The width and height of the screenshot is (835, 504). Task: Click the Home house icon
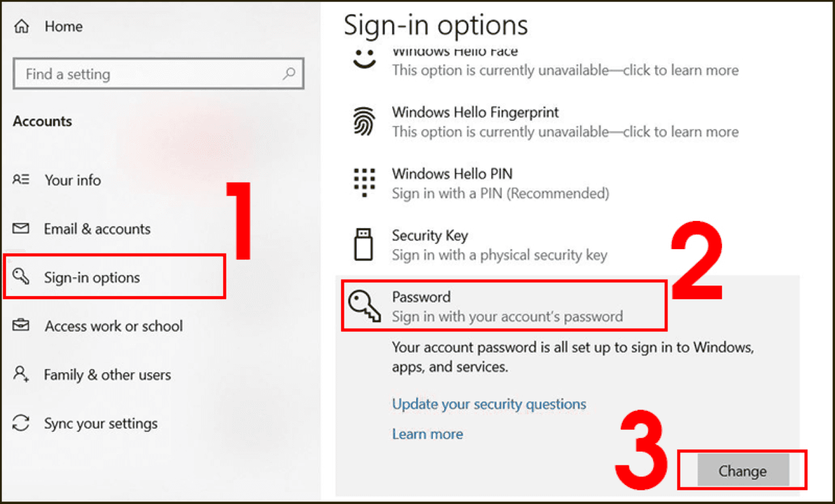tap(22, 27)
